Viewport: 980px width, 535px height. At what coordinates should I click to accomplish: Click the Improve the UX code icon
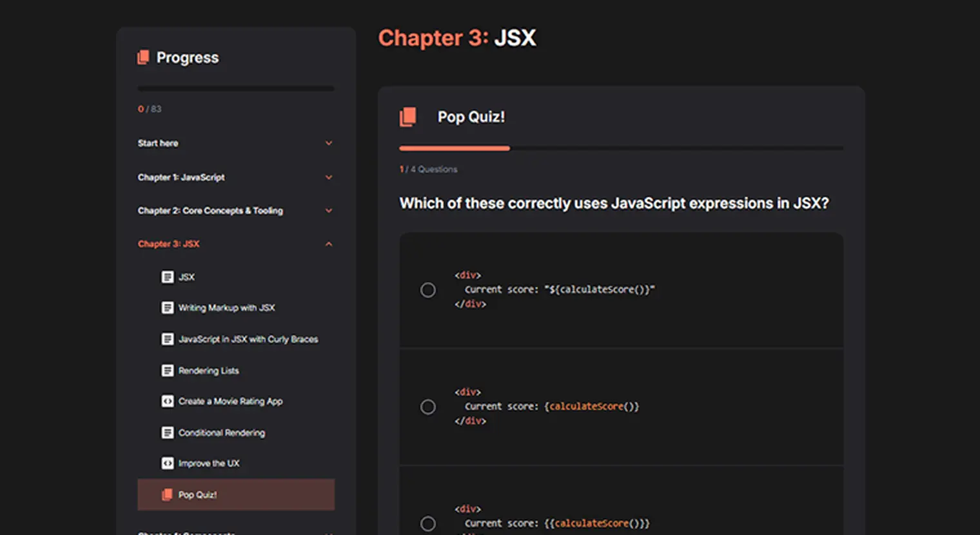pos(168,463)
